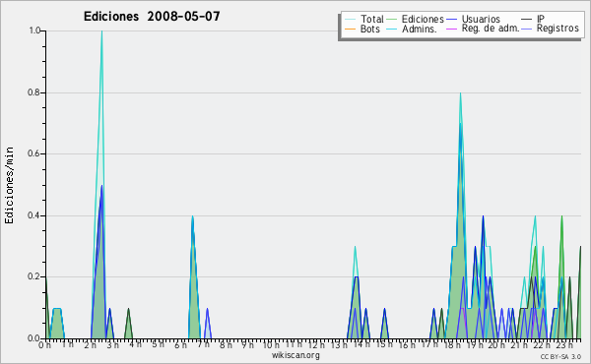591x364 pixels.
Task: Click the 'Reg. de adm.' legend entry
Action: (483, 29)
